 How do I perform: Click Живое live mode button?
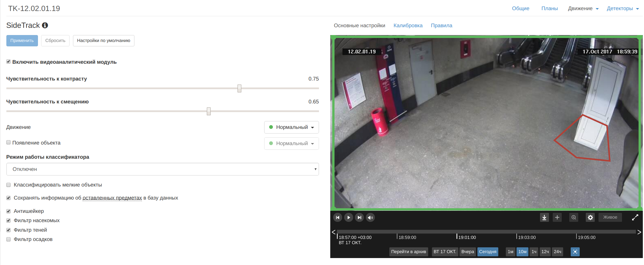tap(610, 217)
